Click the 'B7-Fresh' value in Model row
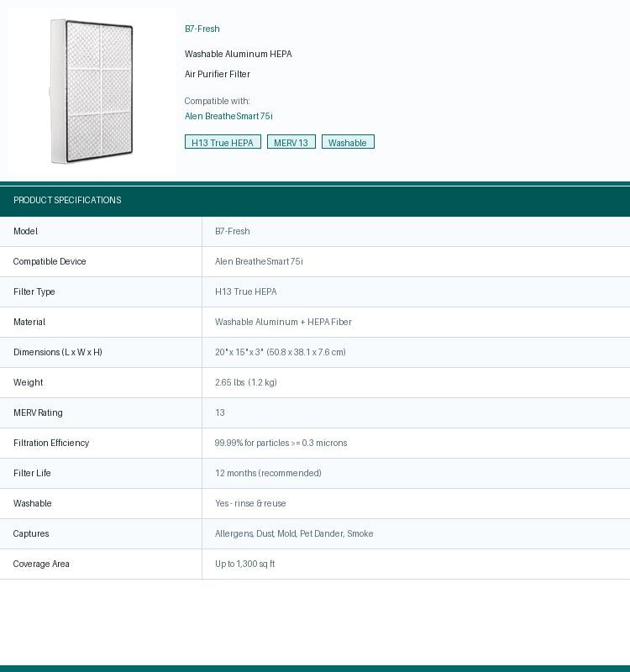 tap(233, 232)
